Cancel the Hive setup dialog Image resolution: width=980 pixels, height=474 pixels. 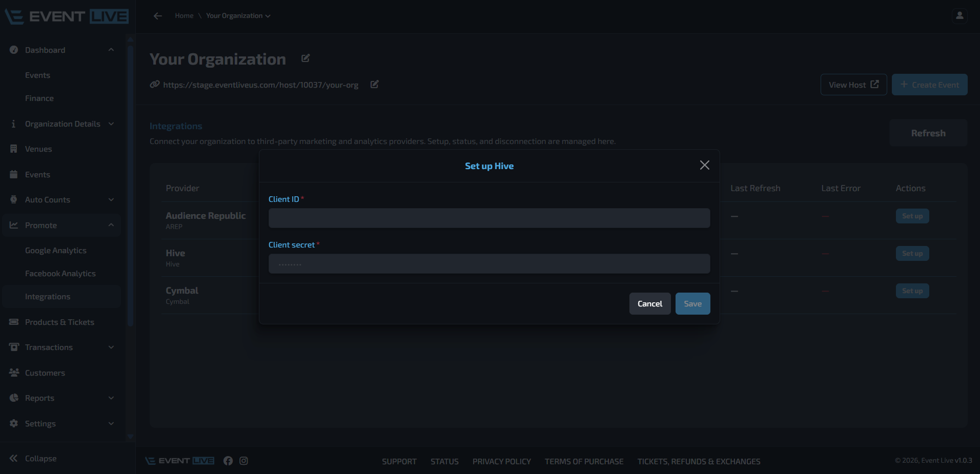650,304
